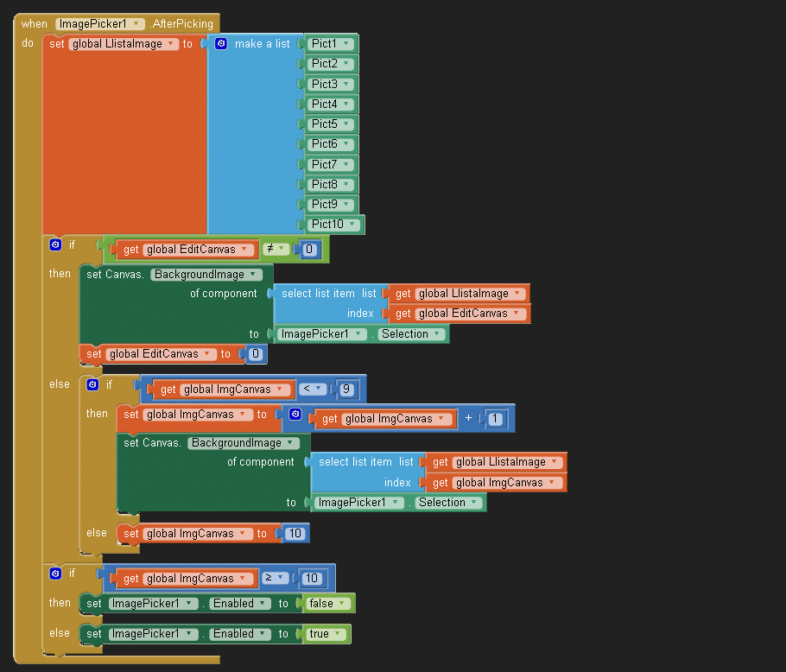Toggle the false boolean block value
The image size is (786, 672).
(327, 604)
